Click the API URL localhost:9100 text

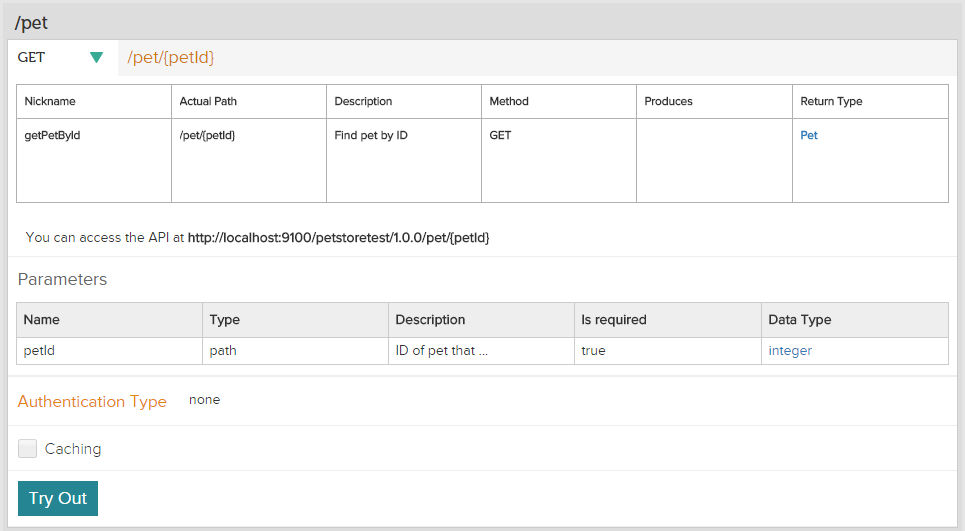(338, 238)
